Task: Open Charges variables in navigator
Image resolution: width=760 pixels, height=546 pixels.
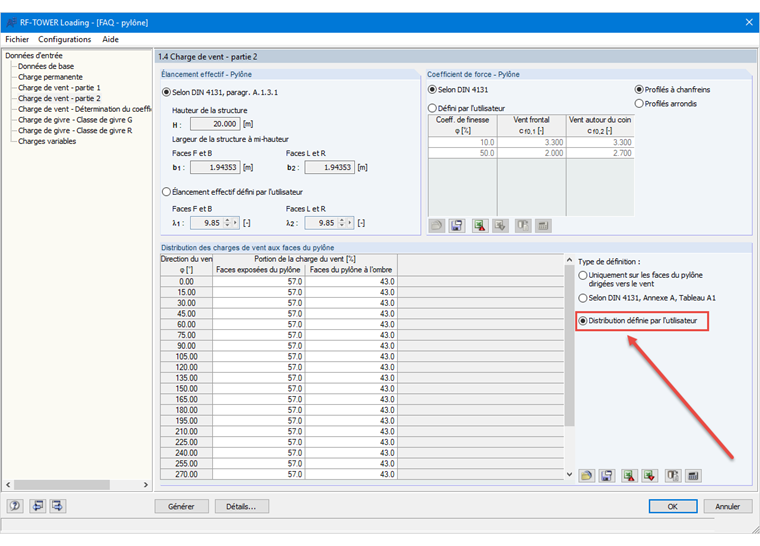Action: (47, 141)
